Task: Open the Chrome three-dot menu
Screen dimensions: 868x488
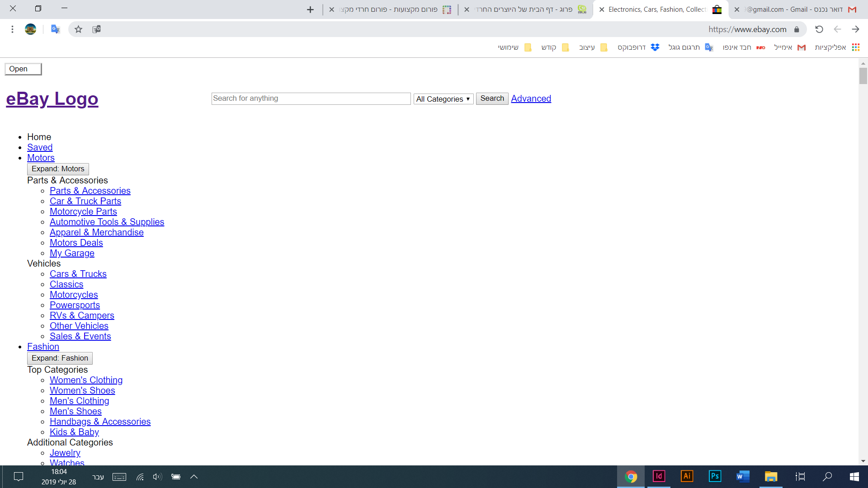Action: (12, 29)
